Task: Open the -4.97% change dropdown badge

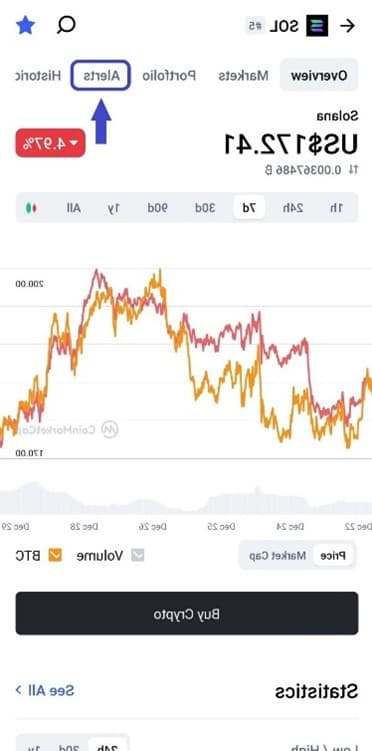Action: 51,143
